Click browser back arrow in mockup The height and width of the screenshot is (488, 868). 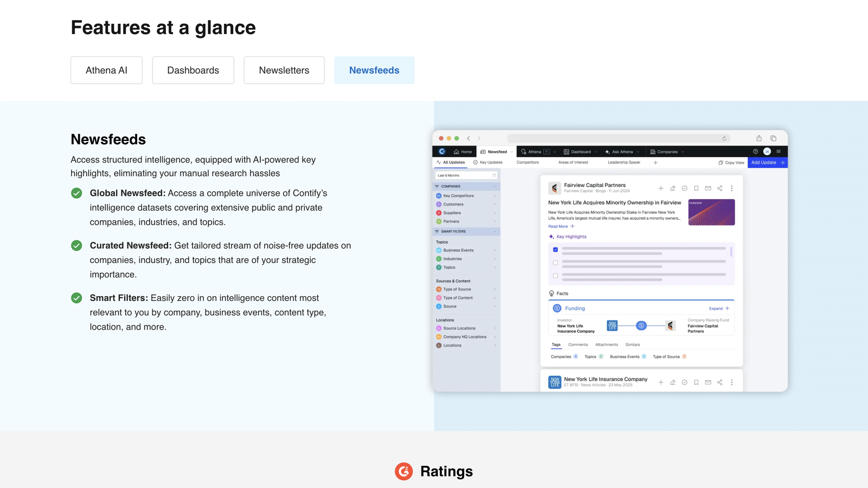(x=469, y=138)
